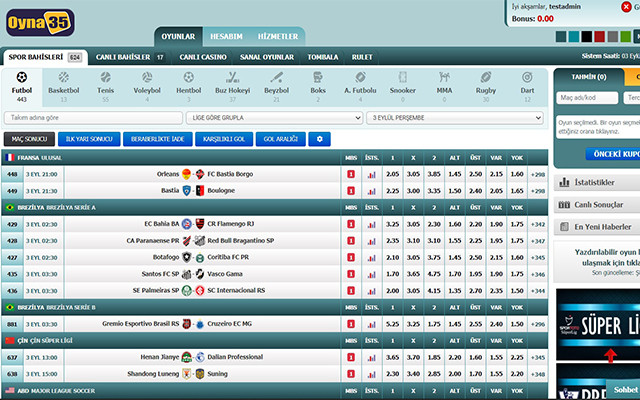This screenshot has width=640, height=400.
Task: Open the 3 Eylül Perşembe date dropdown
Action: (455, 118)
